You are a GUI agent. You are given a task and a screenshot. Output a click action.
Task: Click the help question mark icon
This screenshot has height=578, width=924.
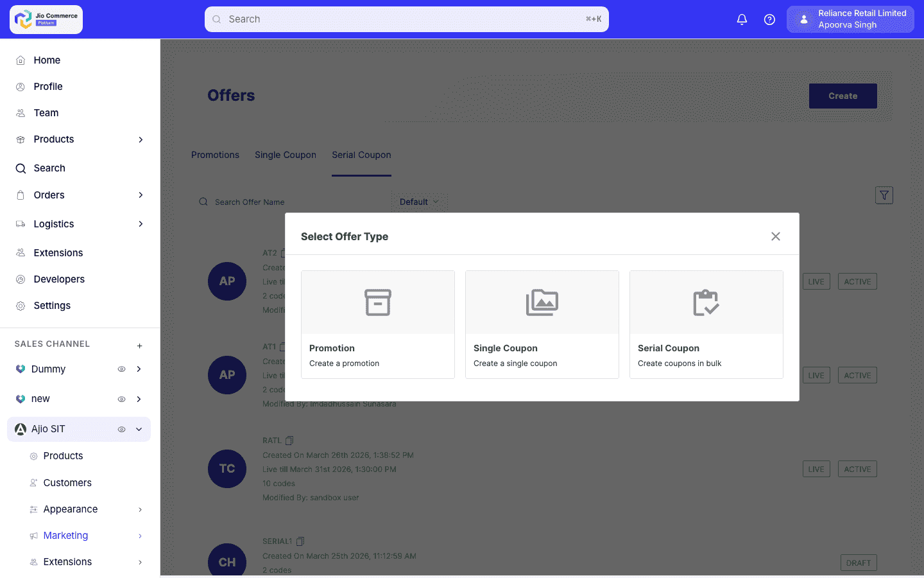click(769, 19)
